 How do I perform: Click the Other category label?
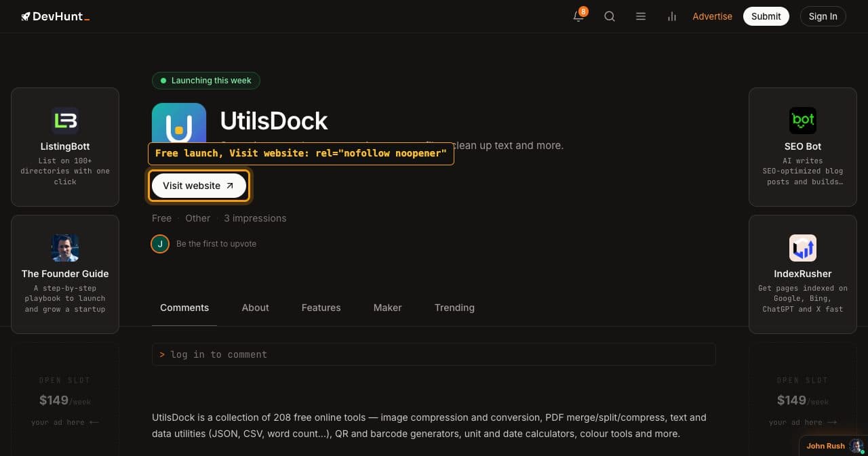tap(198, 218)
